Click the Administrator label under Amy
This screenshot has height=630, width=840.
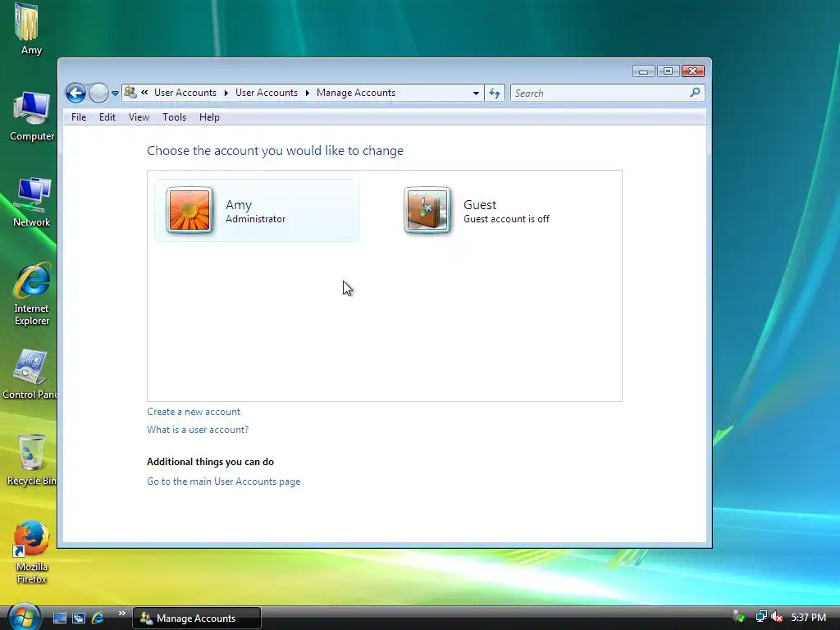[256, 219]
